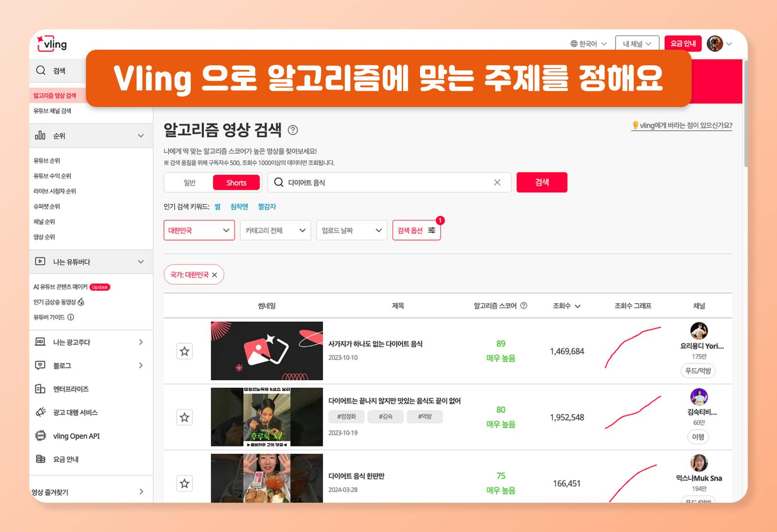Open 영상 순위 menu item
This screenshot has width=777, height=532.
click(x=44, y=236)
